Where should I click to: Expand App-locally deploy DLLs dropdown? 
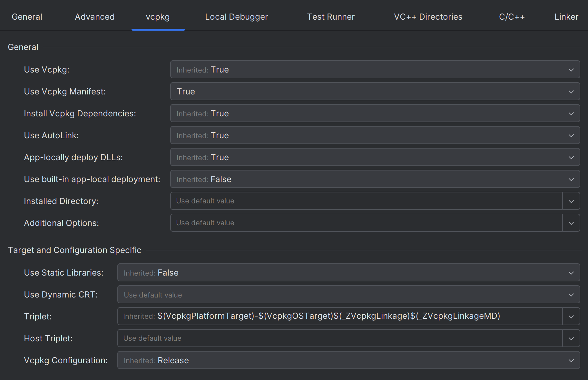(x=375, y=157)
